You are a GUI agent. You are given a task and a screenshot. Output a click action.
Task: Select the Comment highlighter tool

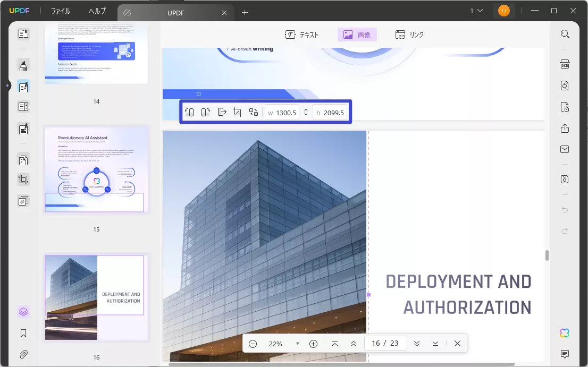point(23,65)
